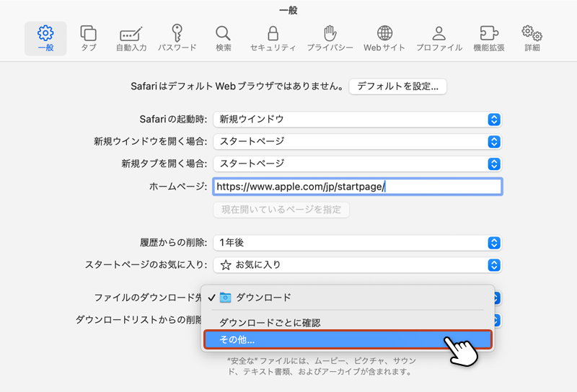The width and height of the screenshot is (577, 392).
Task: Click the "安全な"ファイル description text
Action: (322, 366)
